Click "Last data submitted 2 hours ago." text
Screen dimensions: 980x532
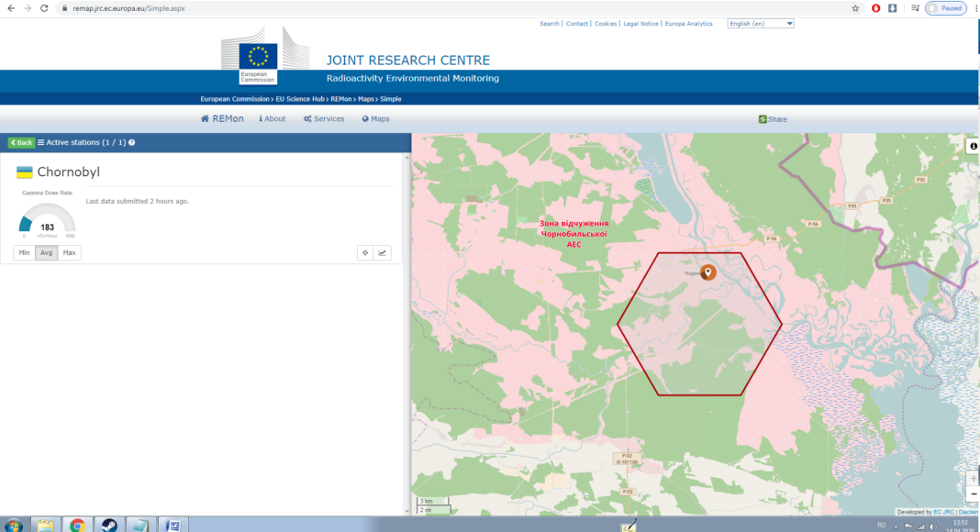pos(137,201)
